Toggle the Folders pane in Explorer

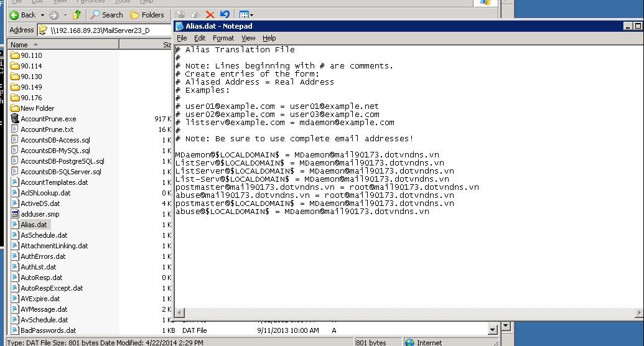click(x=147, y=15)
